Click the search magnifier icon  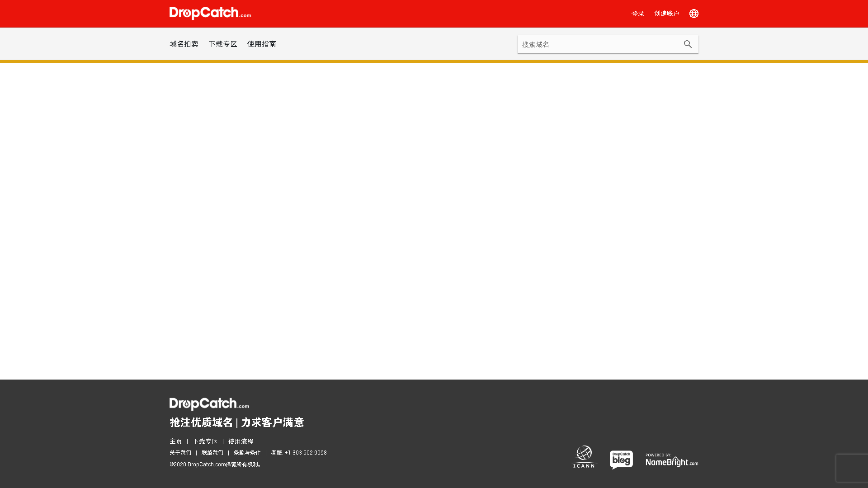coord(687,44)
